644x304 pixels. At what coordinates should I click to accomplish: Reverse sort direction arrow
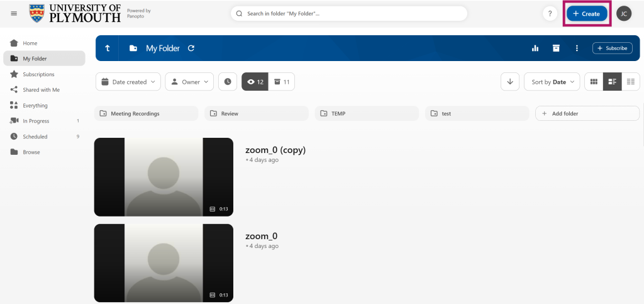[x=510, y=82]
